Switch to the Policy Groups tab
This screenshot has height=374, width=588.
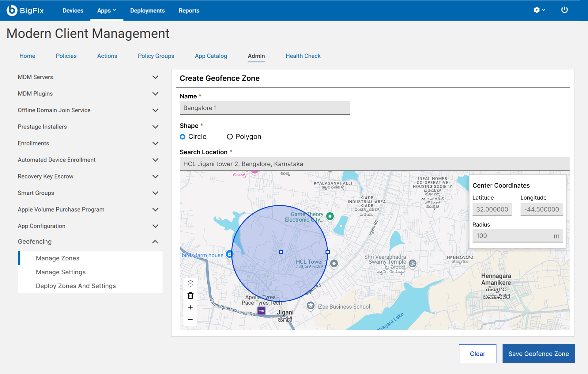156,56
